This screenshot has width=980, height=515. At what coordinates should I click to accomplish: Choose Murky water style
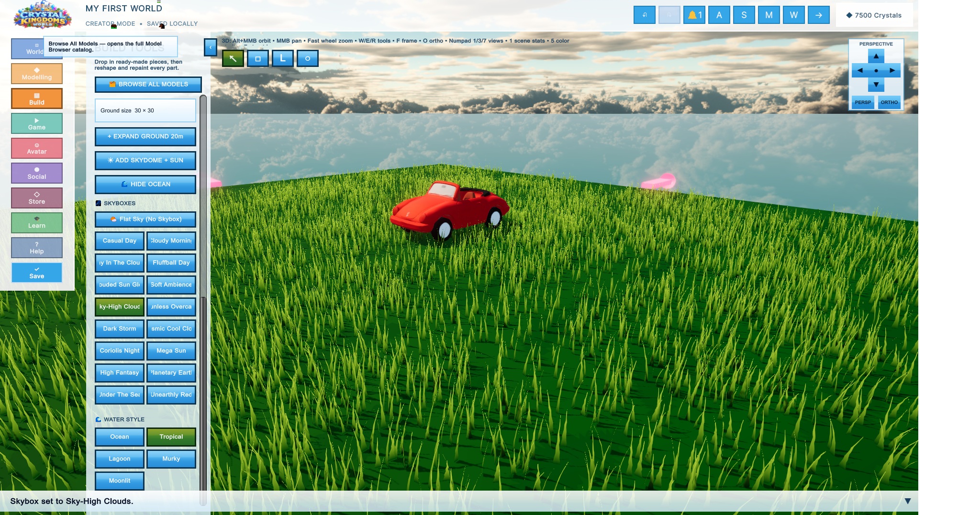click(171, 459)
